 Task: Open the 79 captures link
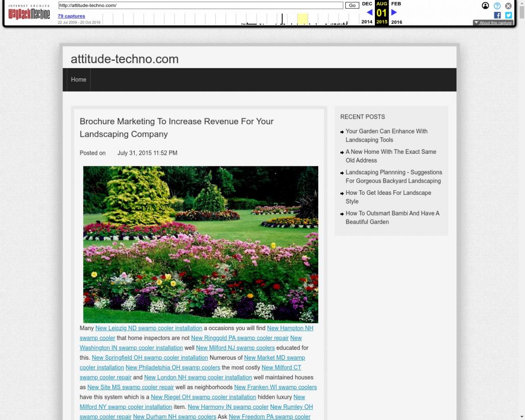(71, 16)
